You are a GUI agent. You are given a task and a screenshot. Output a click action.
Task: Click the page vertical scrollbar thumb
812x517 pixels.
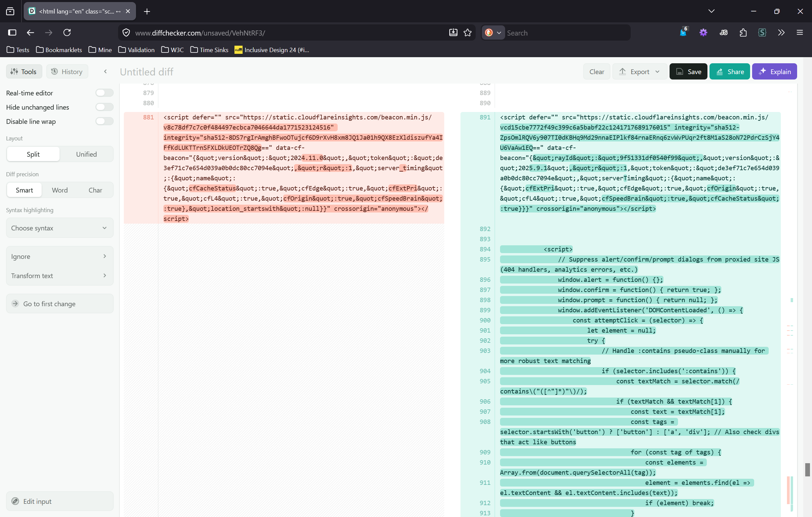click(808, 470)
